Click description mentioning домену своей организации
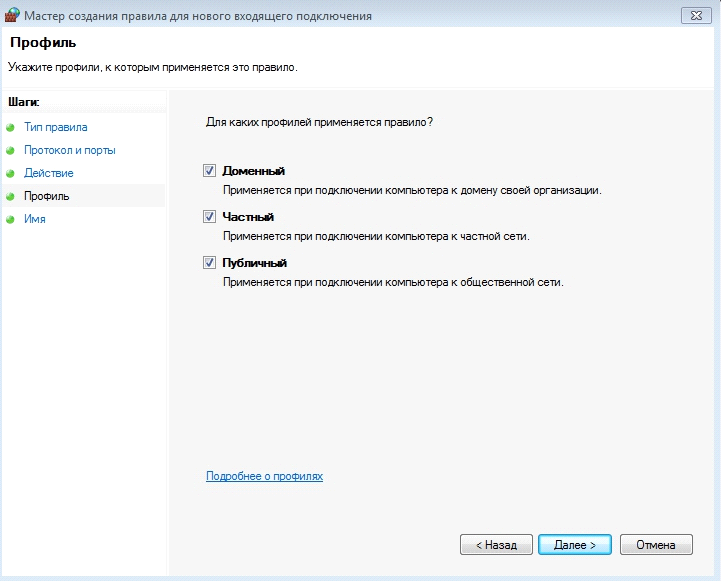 click(x=412, y=190)
